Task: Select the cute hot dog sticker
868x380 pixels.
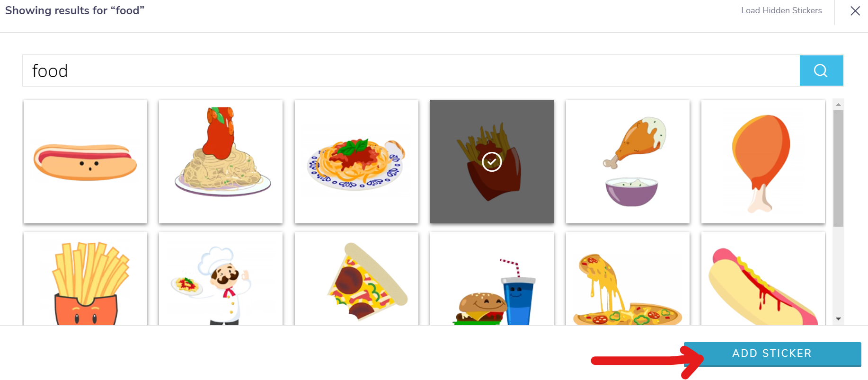Action: click(x=85, y=161)
